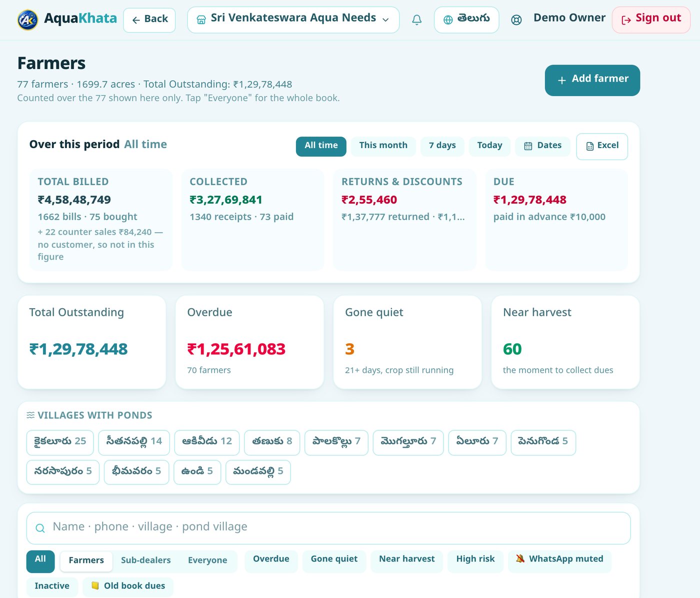Screen dimensions: 700x598
Task: Apply the Near harvest filter chip
Action: (406, 560)
